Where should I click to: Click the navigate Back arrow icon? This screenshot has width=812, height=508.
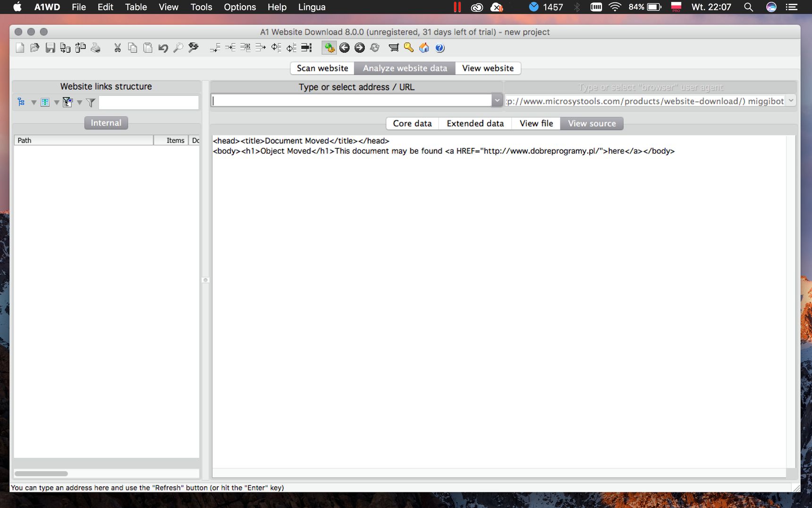coord(345,48)
